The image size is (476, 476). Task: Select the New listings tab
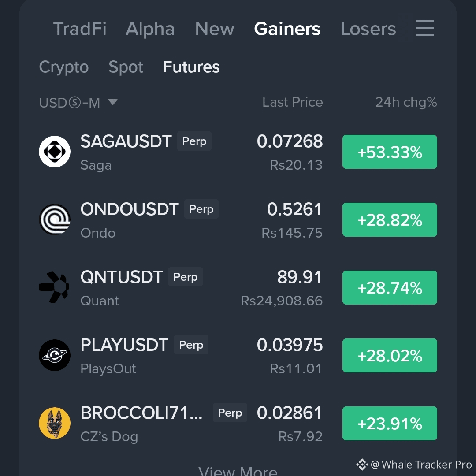coord(215,29)
